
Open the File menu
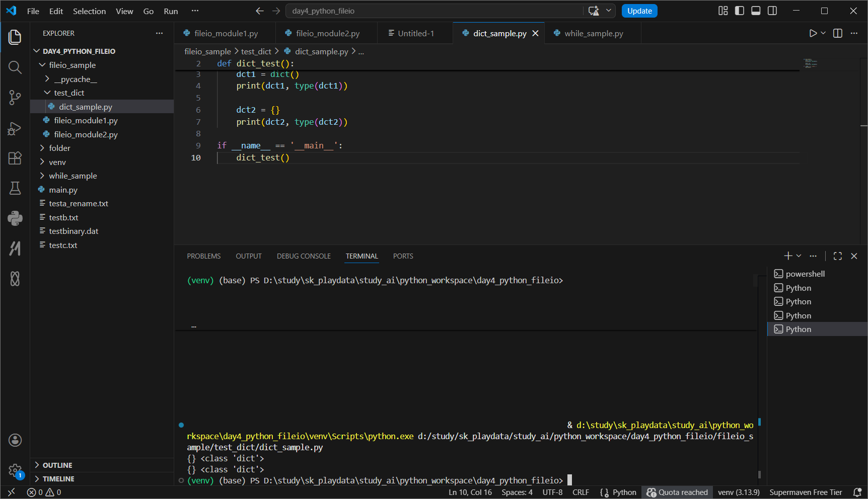(33, 11)
